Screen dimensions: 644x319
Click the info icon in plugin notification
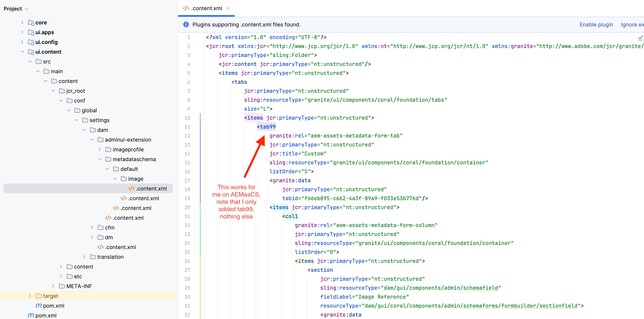pos(186,24)
